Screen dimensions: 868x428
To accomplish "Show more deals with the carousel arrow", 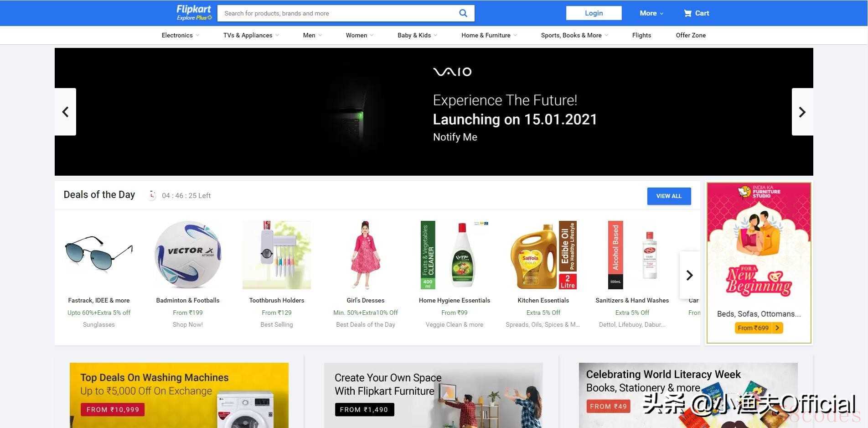I will click(x=689, y=275).
